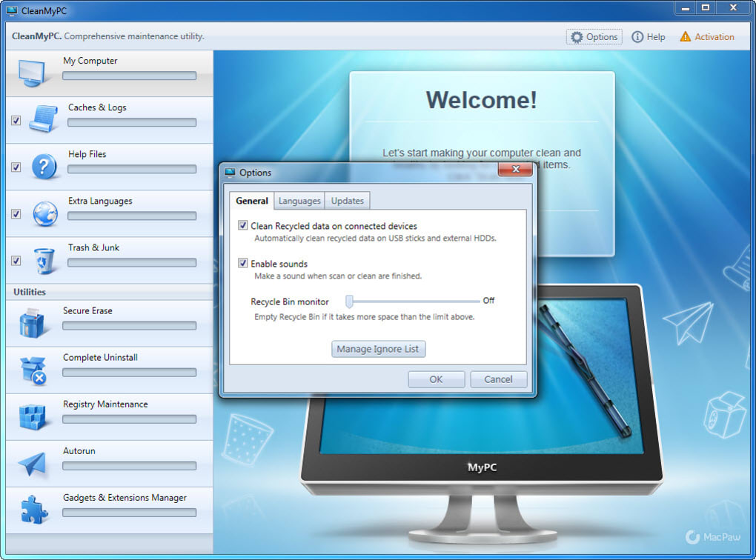Click the Recycle Bin monitor slider handle

[350, 301]
